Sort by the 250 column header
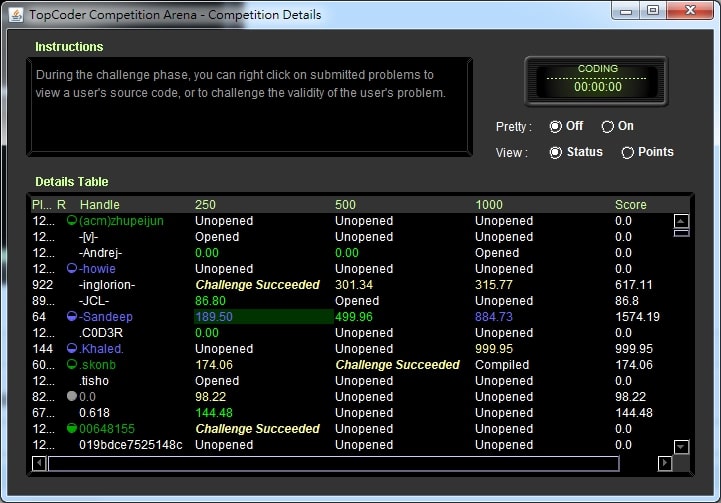721x503 pixels. (x=205, y=205)
